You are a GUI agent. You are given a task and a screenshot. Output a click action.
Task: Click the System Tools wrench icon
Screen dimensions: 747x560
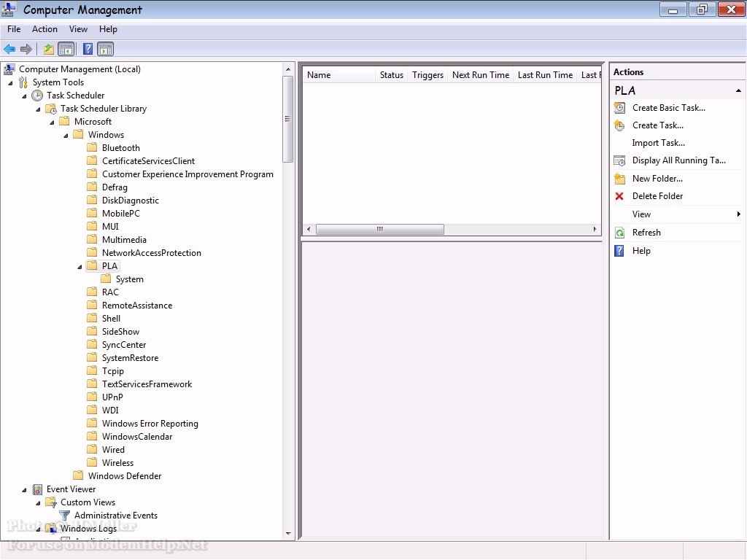(23, 82)
